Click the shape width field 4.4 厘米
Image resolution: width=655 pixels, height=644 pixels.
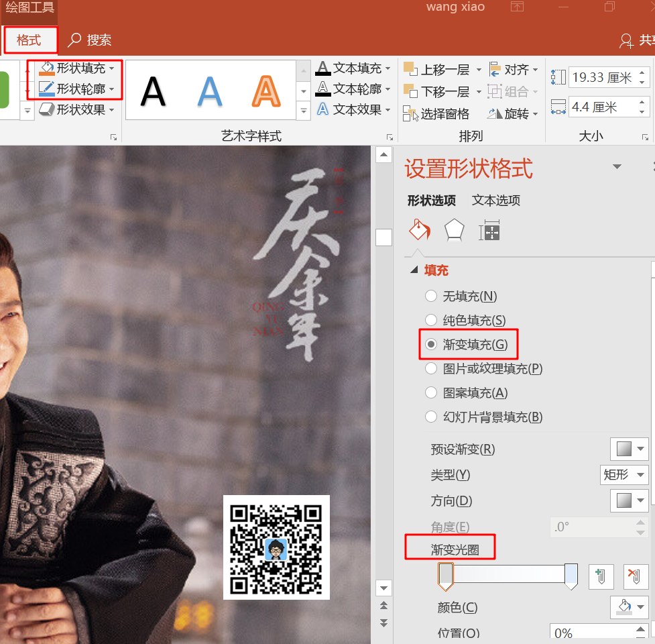tap(601, 107)
